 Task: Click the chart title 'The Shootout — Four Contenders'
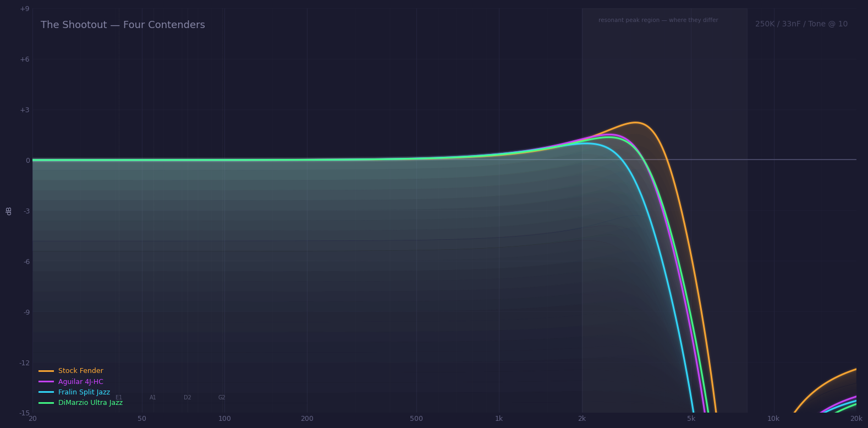click(123, 25)
